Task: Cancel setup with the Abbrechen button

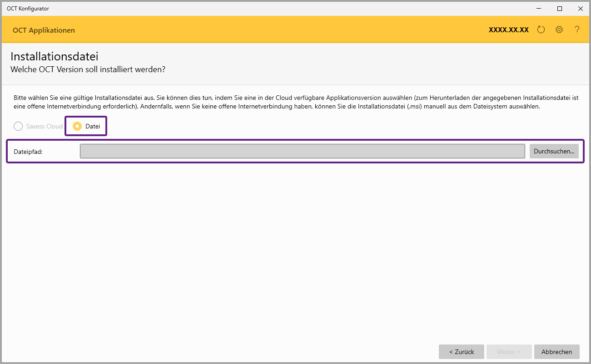Action: click(556, 352)
